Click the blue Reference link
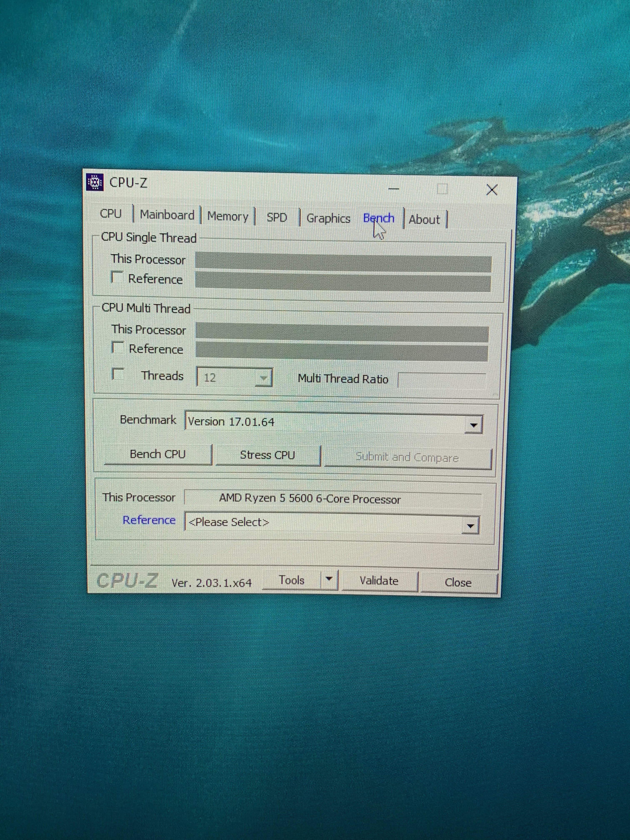 point(149,520)
